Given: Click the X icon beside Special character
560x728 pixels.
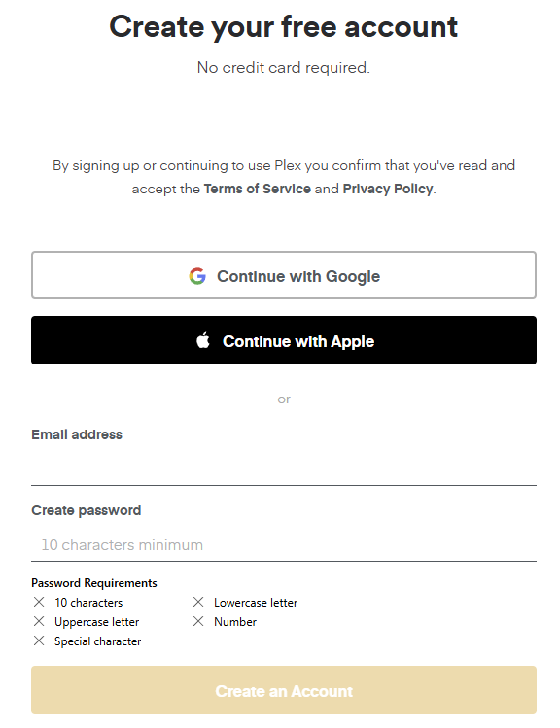Looking at the screenshot, I should [x=39, y=641].
